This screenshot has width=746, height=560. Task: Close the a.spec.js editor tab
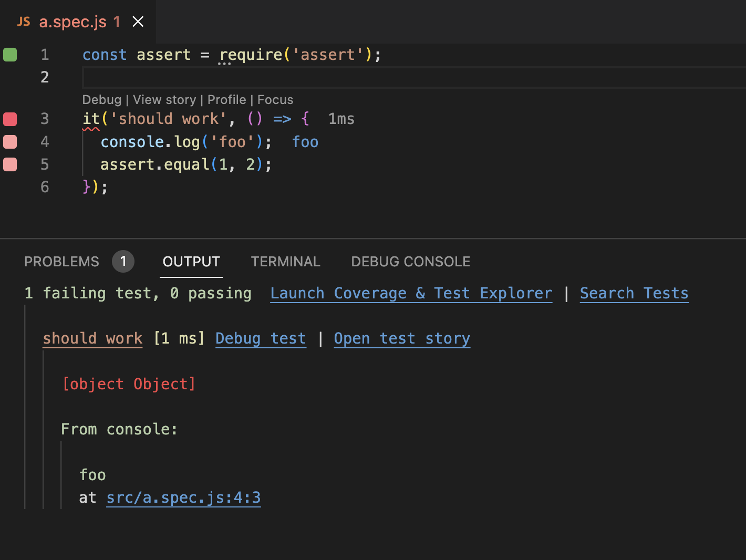point(138,22)
